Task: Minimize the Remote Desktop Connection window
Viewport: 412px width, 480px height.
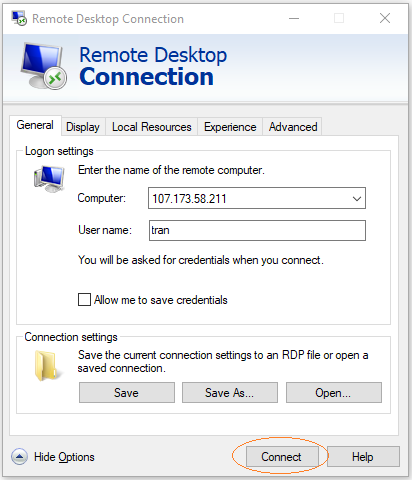Action: pos(294,18)
